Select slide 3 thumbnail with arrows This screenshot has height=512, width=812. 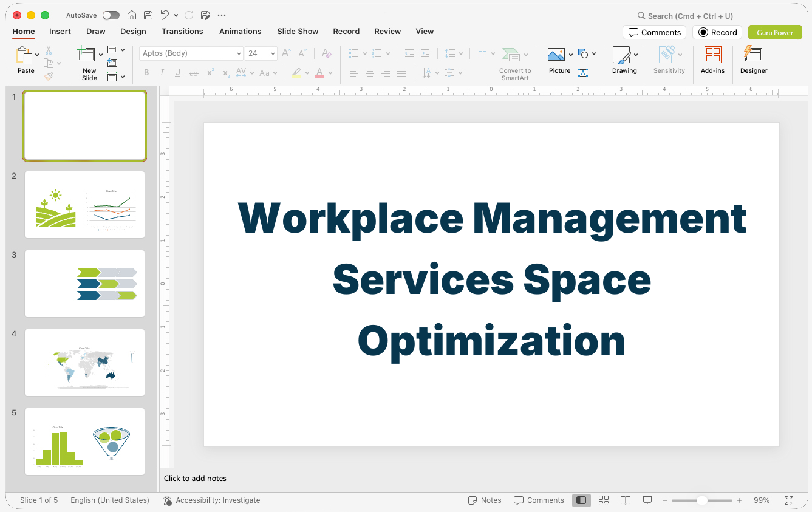tap(84, 284)
